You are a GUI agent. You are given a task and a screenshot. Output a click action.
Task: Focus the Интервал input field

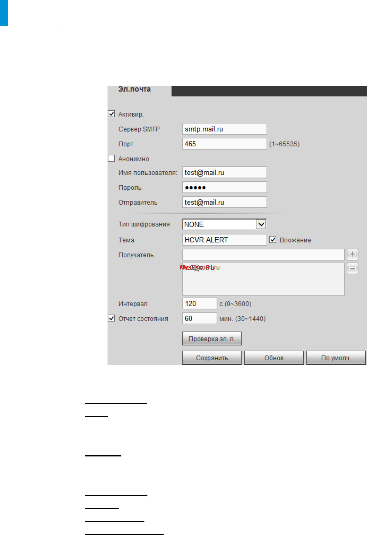tap(200, 303)
